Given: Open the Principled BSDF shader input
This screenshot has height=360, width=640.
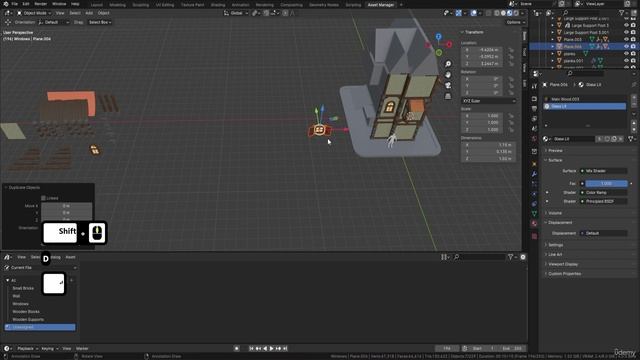Looking at the screenshot, I should [604, 201].
